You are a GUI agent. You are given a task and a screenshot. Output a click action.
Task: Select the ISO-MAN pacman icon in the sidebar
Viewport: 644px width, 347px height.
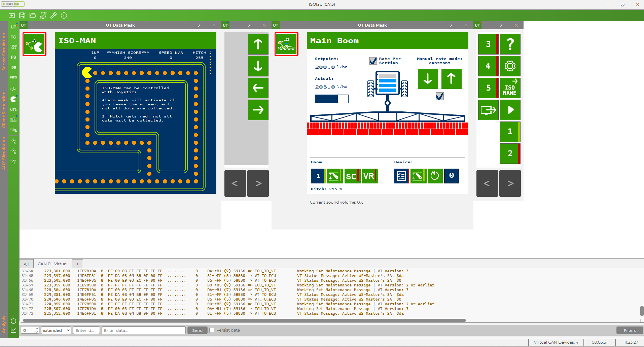pos(13,99)
